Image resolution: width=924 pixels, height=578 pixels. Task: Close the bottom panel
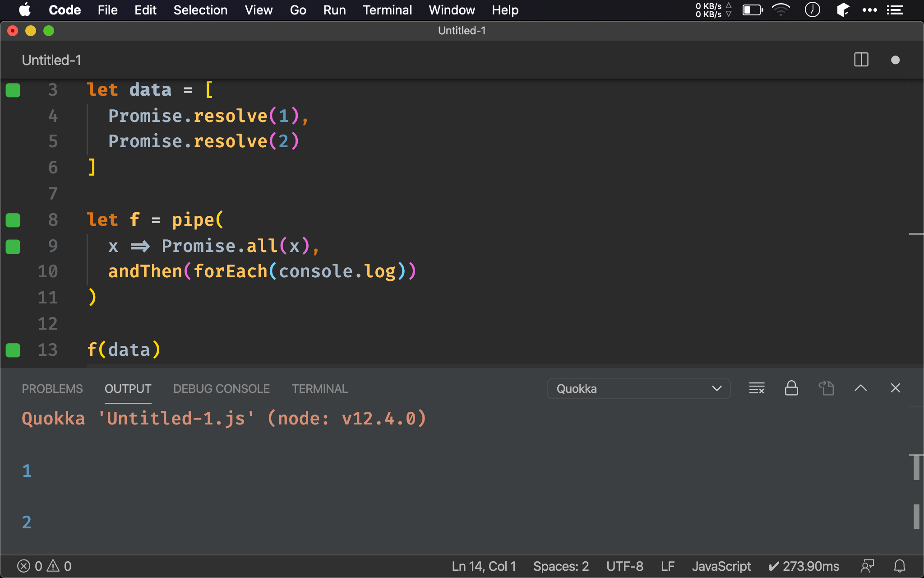[896, 388]
